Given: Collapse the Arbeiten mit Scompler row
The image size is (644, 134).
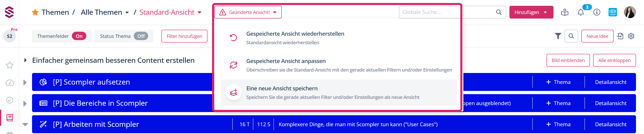Looking at the screenshot, I should pos(25,125).
